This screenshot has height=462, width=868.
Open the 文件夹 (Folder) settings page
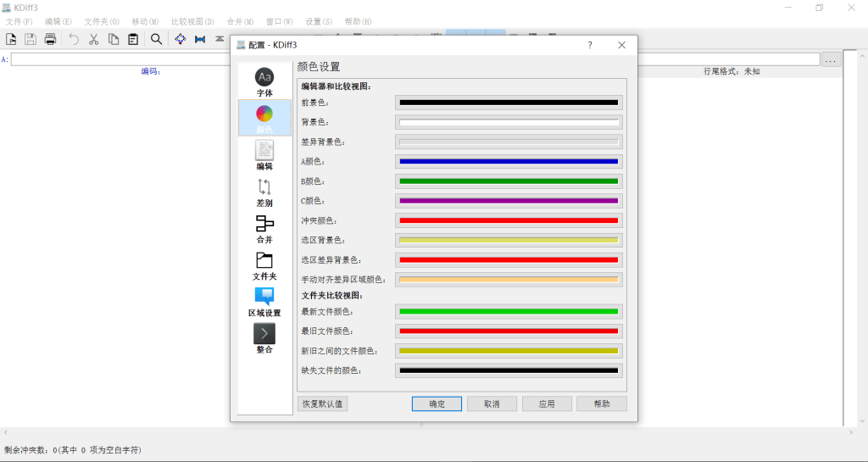pyautogui.click(x=264, y=265)
